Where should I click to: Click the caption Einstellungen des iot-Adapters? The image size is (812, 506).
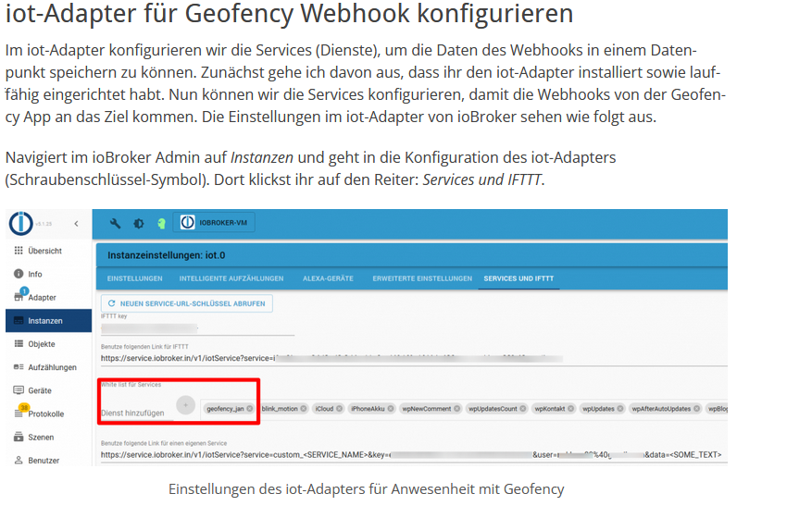[366, 489]
